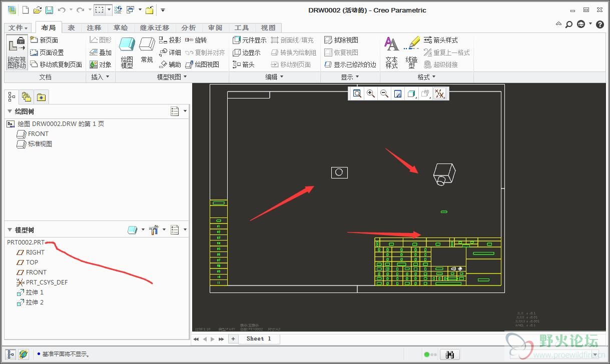Click 元件显示 component display
The height and width of the screenshot is (364, 610).
tap(250, 40)
